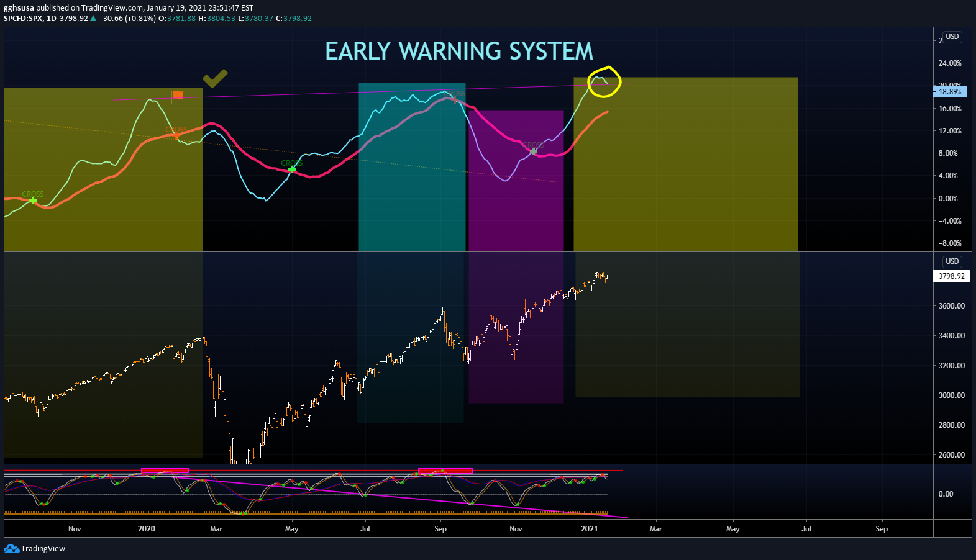The image size is (976, 560).
Task: Click the 3000.00 price axis label
Action: coord(952,395)
